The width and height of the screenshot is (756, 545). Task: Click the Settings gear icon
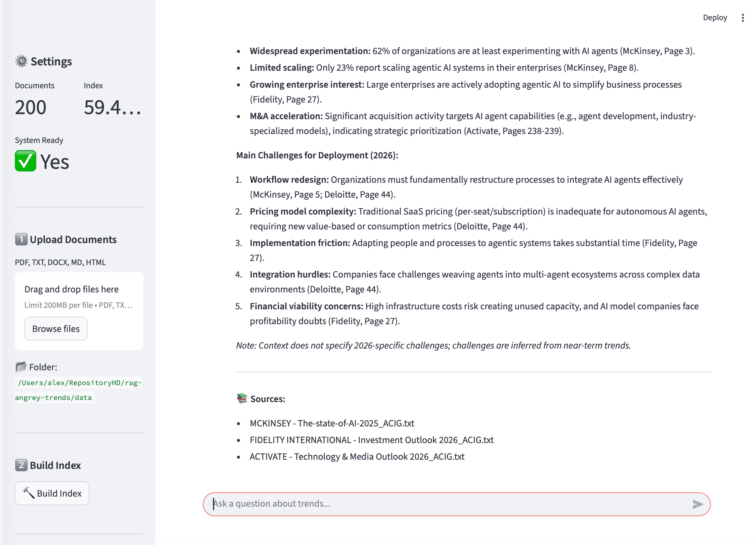tap(22, 61)
